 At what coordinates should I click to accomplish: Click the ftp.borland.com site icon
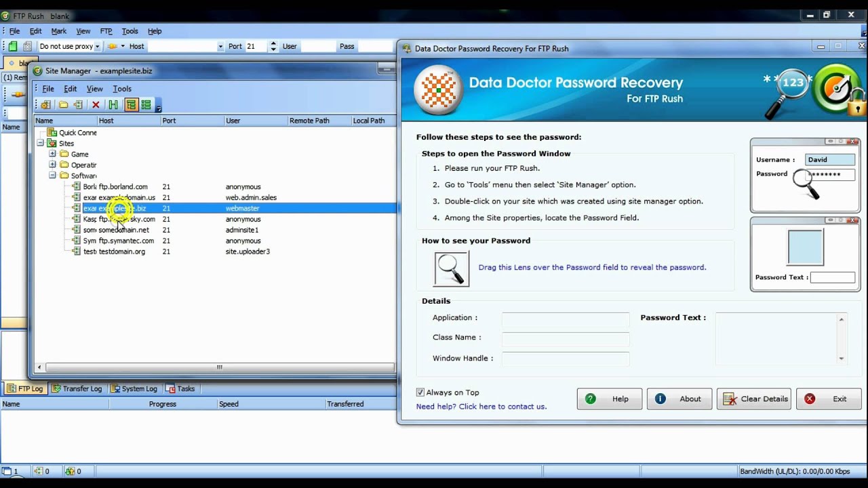point(77,186)
